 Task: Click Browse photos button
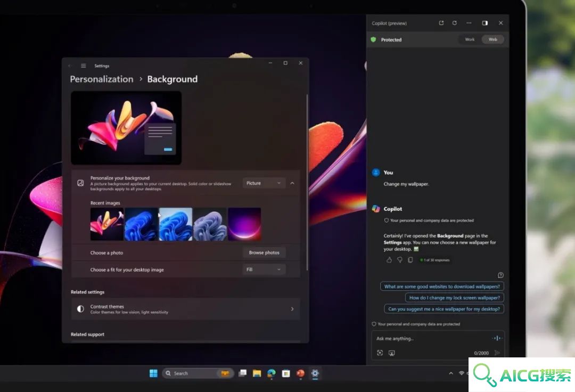point(264,252)
